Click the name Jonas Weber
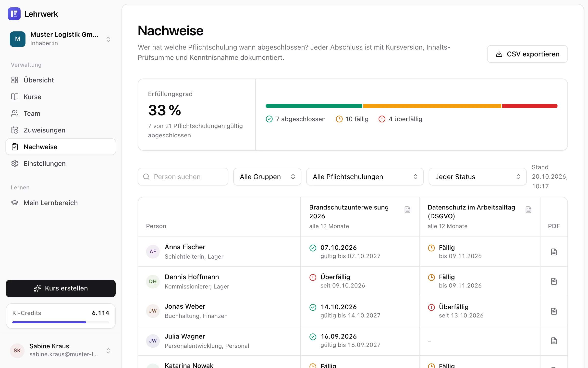Screen dimensions: 588x368 click(185, 306)
